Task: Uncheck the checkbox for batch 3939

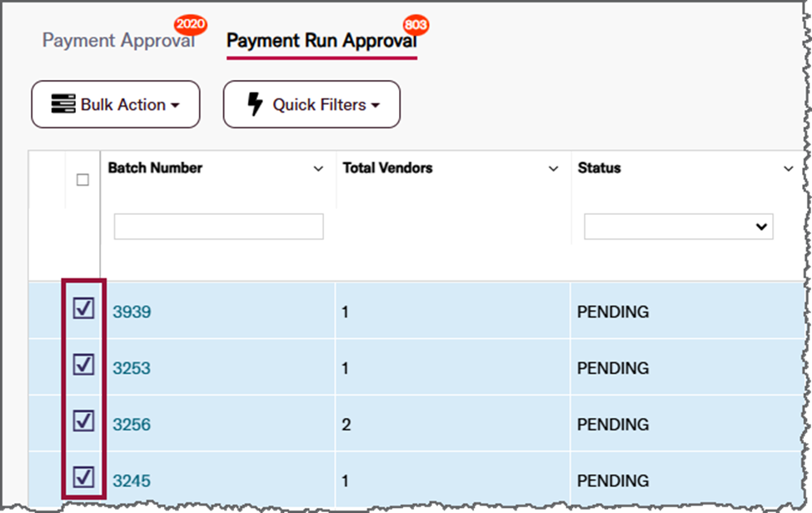Action: (x=83, y=309)
